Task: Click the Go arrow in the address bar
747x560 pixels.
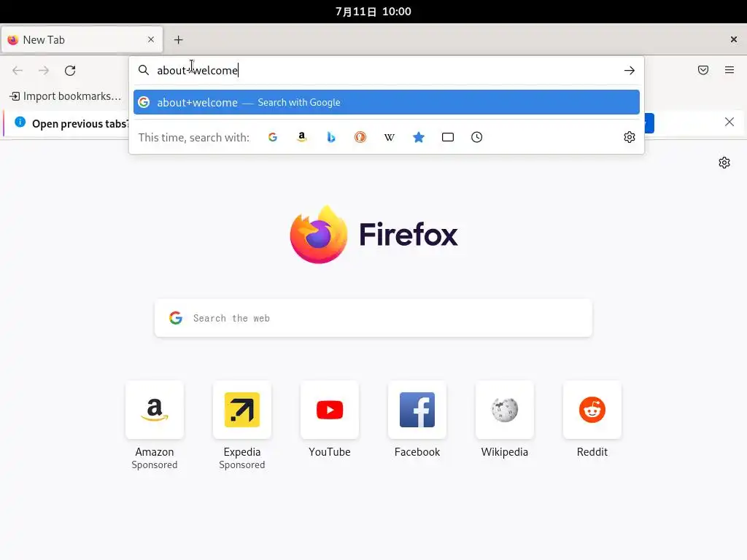Action: click(x=630, y=71)
